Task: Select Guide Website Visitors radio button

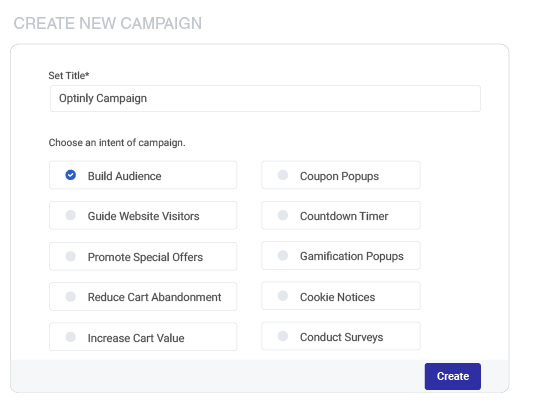Action: (x=71, y=215)
